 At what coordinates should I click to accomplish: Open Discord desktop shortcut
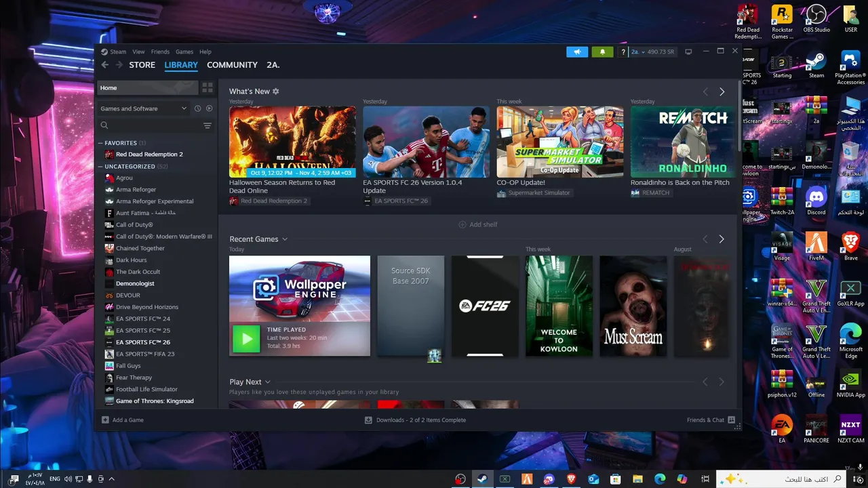(x=816, y=202)
